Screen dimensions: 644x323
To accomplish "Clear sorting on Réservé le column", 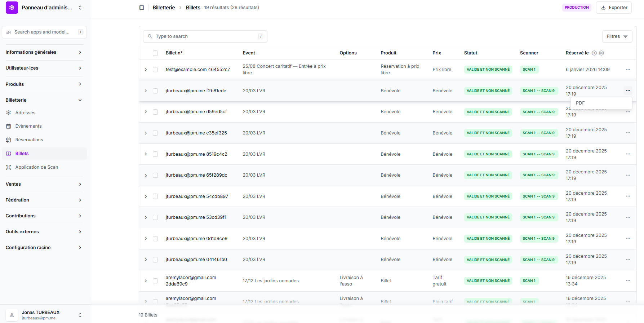I will 601,53.
